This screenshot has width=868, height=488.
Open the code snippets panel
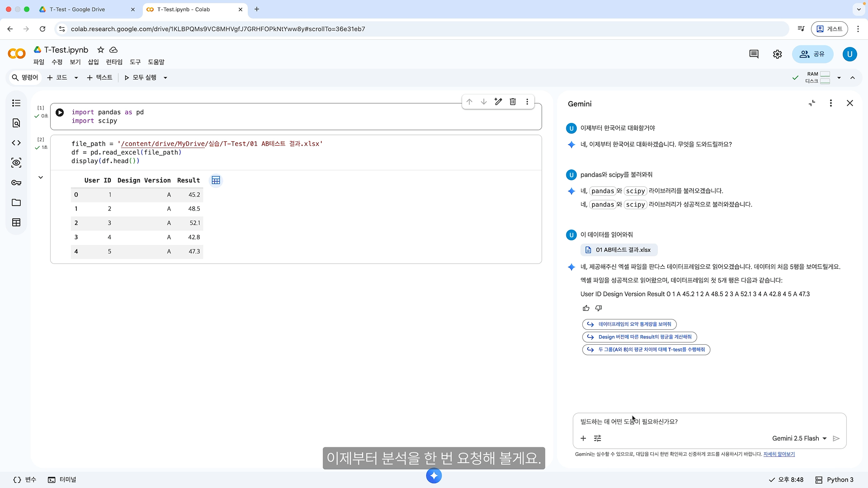click(16, 143)
